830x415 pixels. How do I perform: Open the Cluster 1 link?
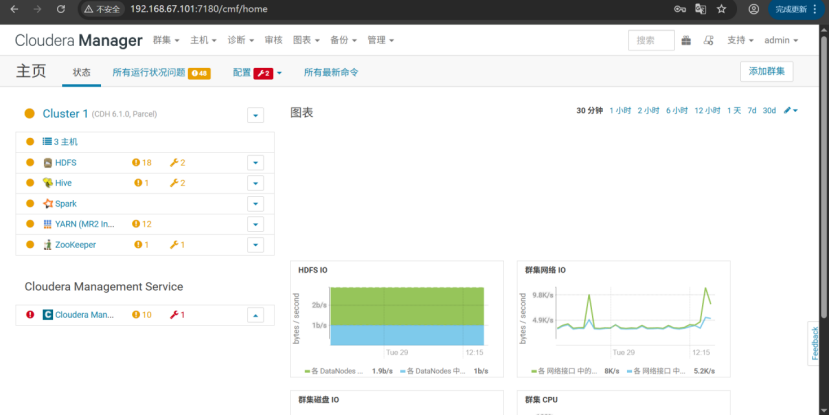(66, 114)
